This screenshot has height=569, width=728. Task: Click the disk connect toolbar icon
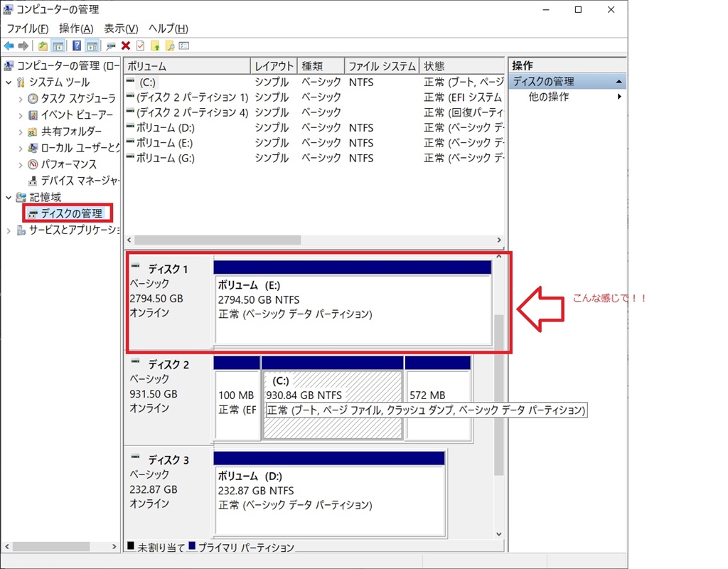click(110, 46)
